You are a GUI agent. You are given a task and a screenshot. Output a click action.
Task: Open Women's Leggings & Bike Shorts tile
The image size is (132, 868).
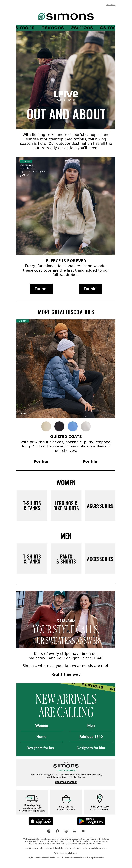[66, 505]
